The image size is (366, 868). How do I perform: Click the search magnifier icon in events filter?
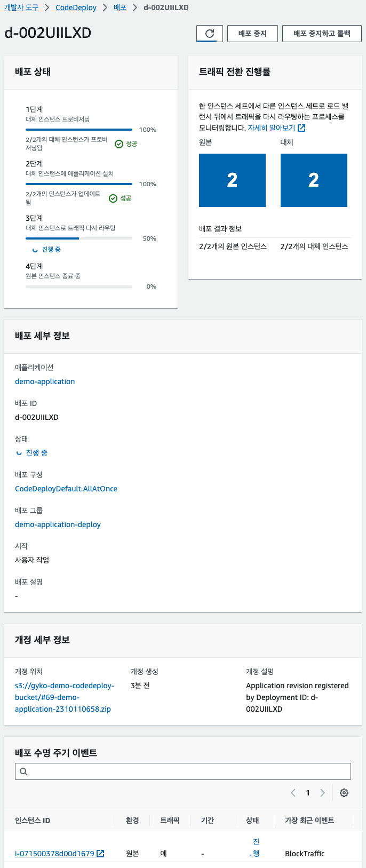point(23,771)
